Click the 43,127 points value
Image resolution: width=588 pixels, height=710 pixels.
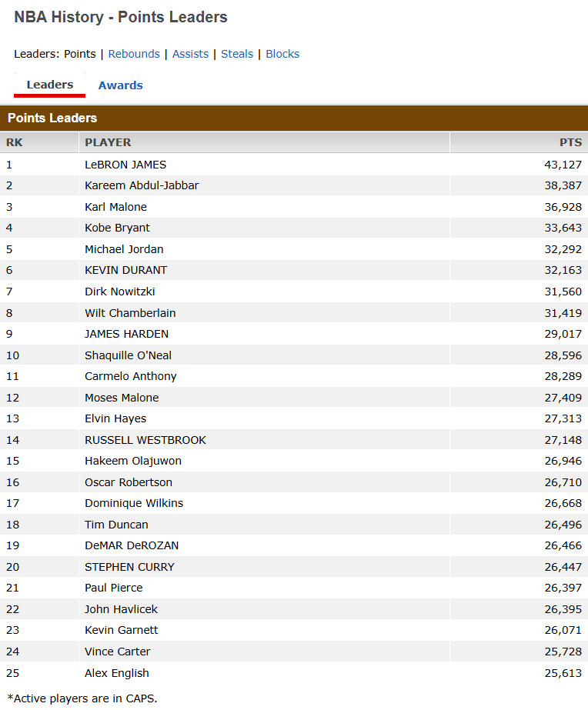pyautogui.click(x=563, y=165)
